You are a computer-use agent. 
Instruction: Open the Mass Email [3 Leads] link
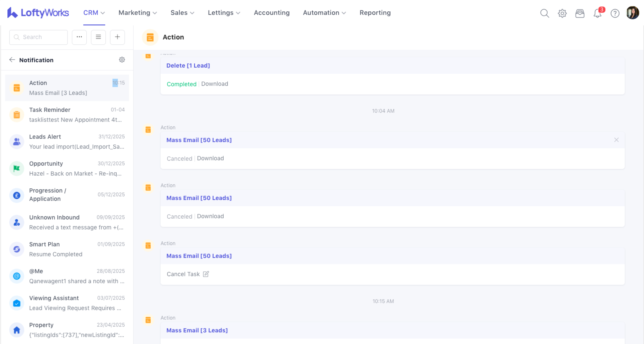tap(197, 330)
